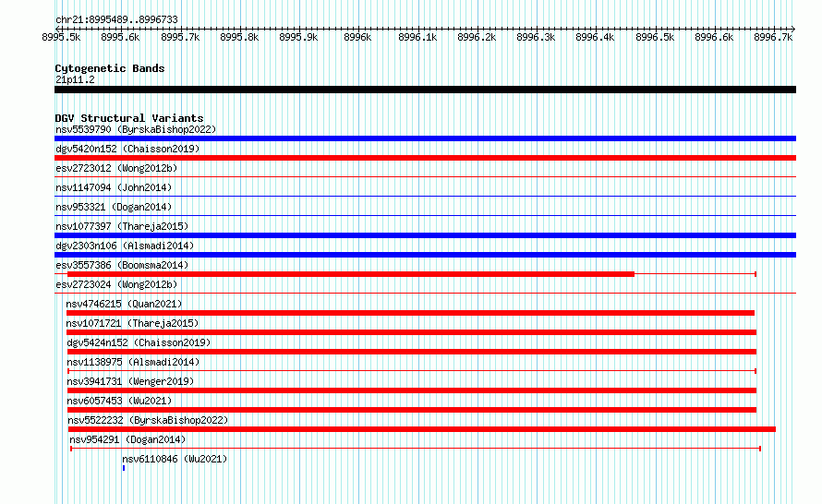Open variant nsv1077397 (Thareja2015)

point(122,226)
